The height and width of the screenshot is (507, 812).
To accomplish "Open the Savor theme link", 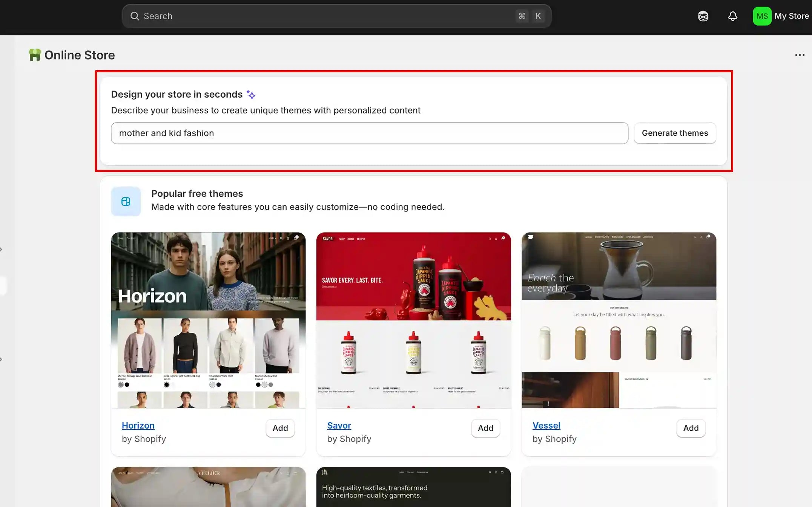I will (x=339, y=425).
